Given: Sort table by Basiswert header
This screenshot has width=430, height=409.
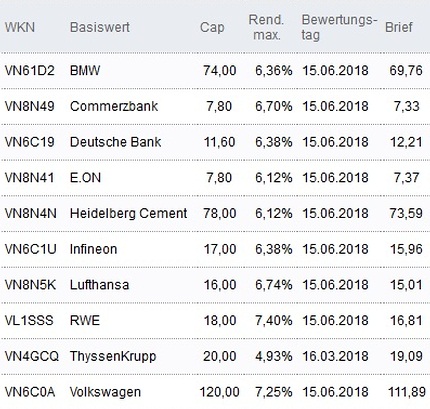Looking at the screenshot, I should (x=100, y=27).
